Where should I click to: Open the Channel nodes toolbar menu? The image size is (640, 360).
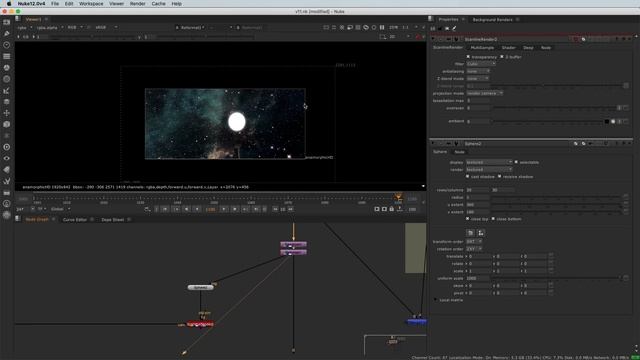click(7, 56)
